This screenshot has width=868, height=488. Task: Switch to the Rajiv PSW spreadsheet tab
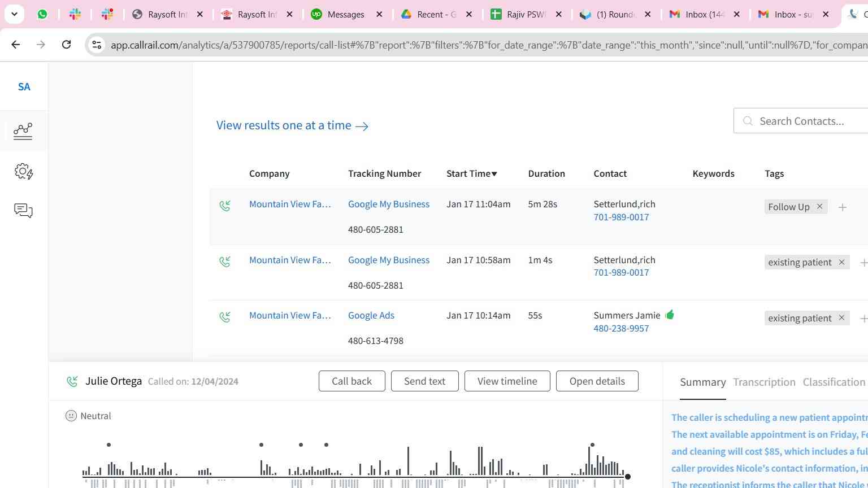[517, 14]
